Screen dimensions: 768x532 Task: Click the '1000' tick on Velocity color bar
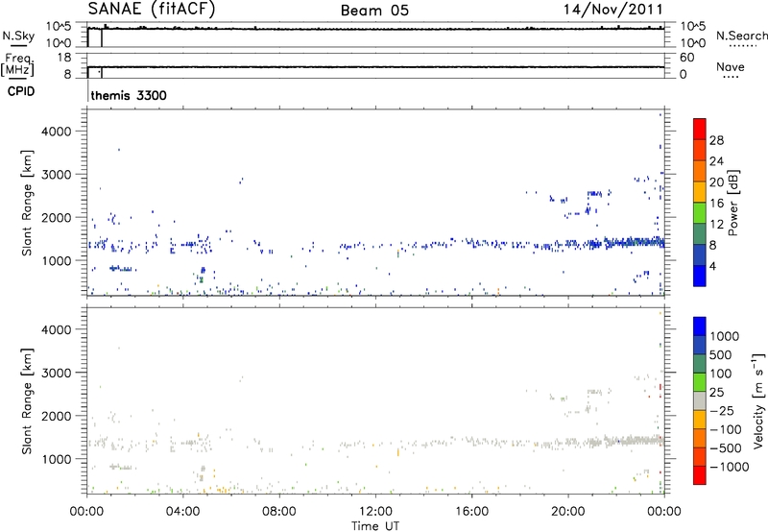(725, 336)
